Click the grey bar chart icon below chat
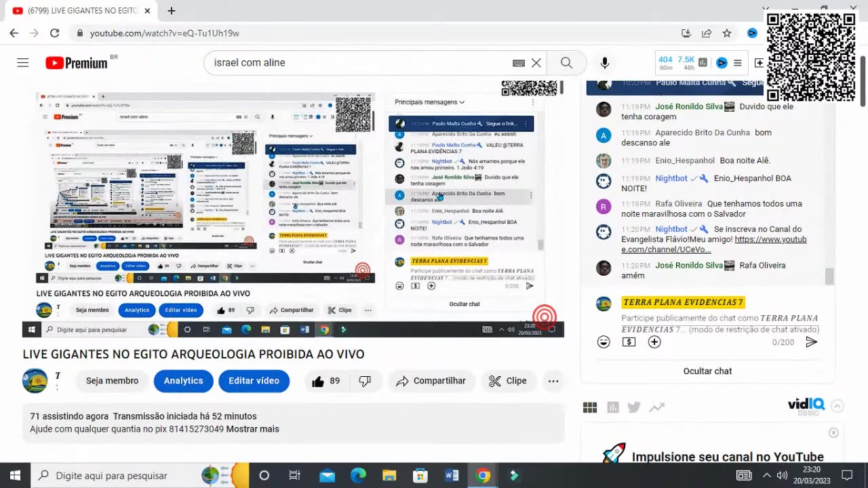 pos(613,407)
